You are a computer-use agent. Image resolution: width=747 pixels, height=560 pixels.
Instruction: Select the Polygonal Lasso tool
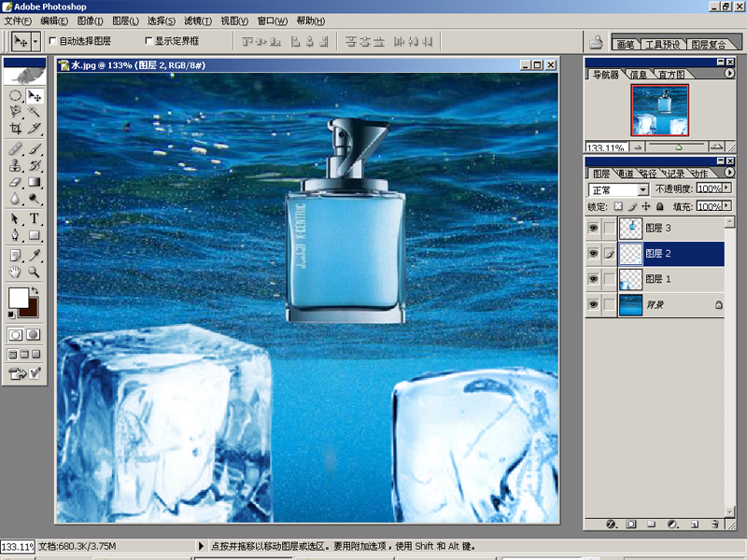15,112
